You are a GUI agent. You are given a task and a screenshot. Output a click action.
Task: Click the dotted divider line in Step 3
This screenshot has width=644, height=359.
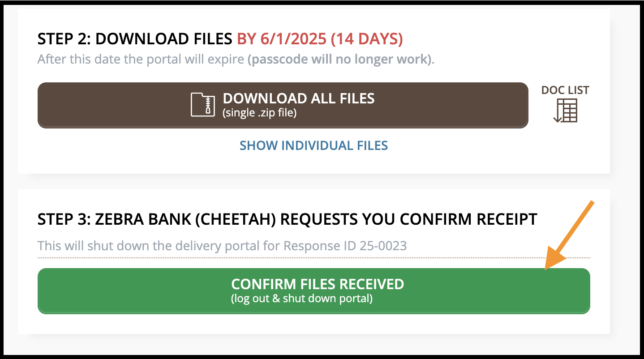(314, 258)
